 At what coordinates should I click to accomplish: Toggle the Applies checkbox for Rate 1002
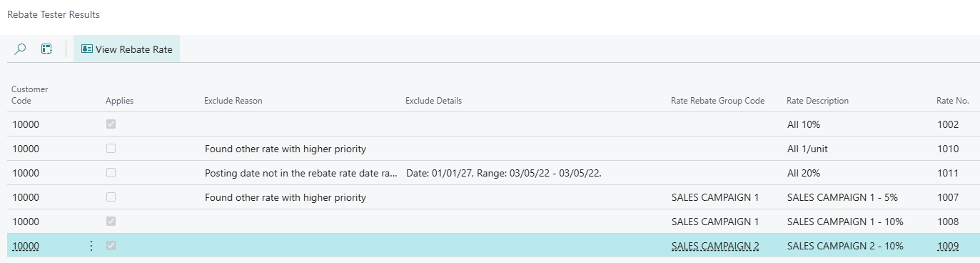click(x=111, y=124)
